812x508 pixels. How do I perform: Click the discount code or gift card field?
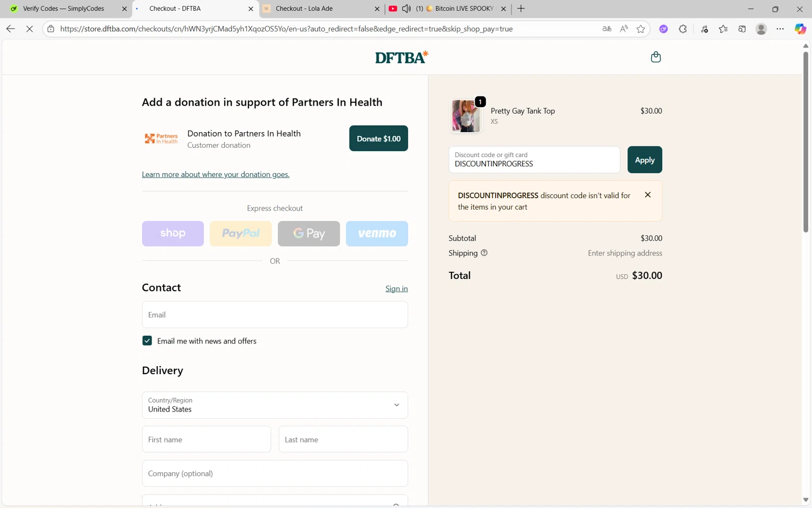click(x=534, y=160)
